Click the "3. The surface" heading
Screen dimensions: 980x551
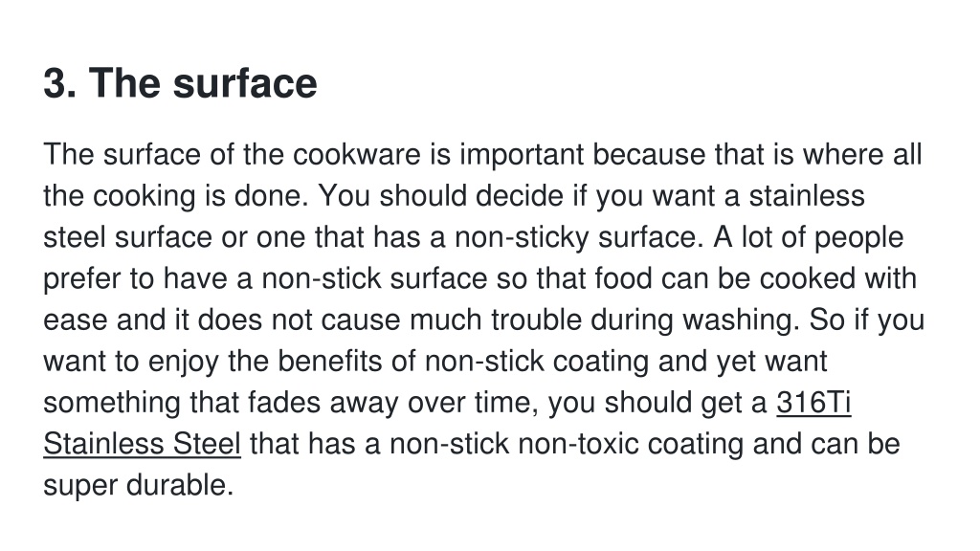[x=180, y=83]
